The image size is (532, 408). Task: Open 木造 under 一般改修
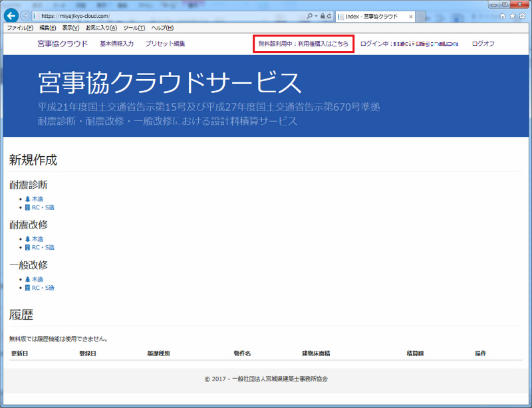[38, 280]
